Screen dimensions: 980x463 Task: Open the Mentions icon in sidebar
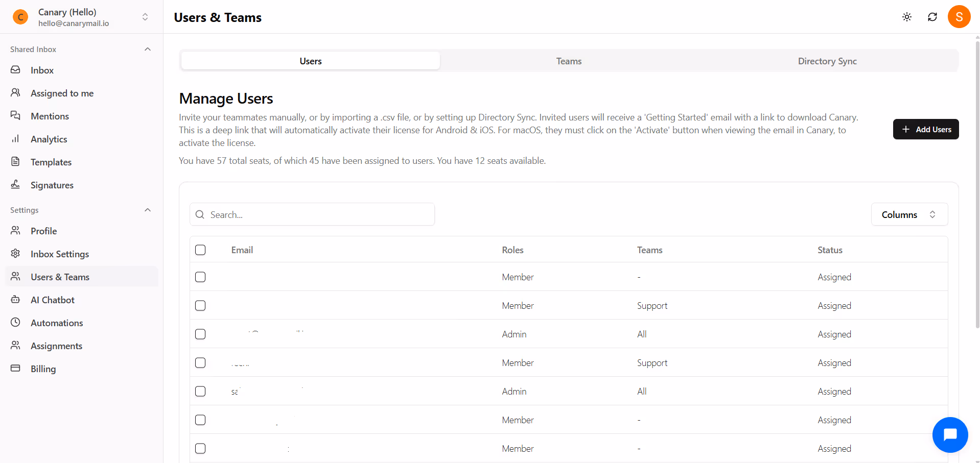(15, 116)
